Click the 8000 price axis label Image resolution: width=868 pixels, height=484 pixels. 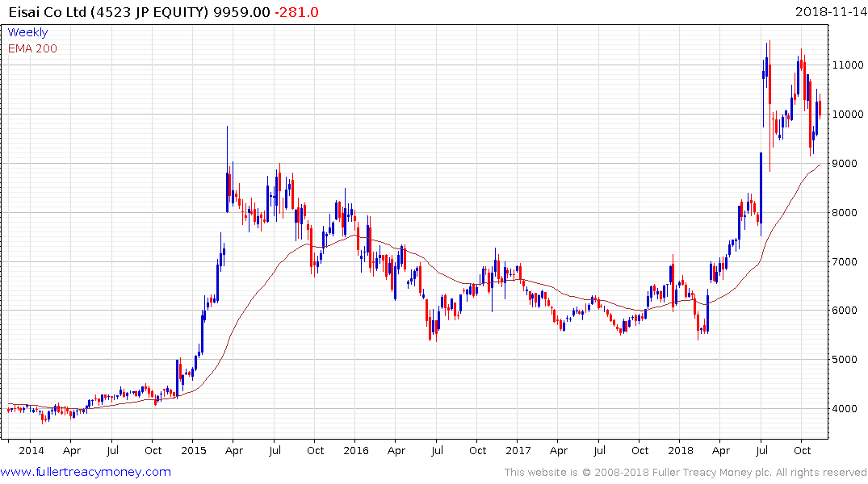(x=845, y=212)
